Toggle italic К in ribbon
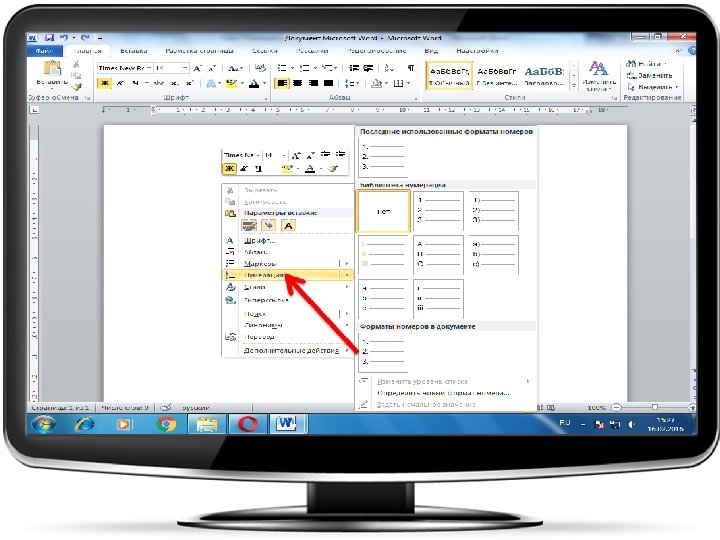The image size is (720, 540). 120,83
